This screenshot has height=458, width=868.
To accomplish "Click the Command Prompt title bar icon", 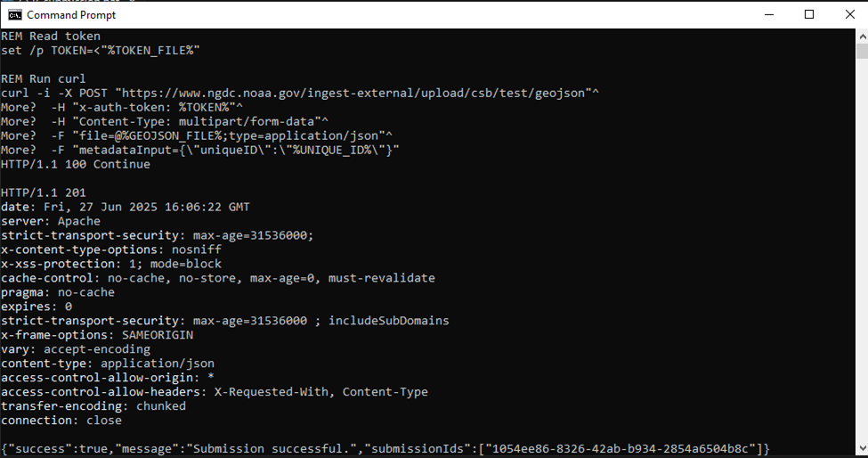I will 14,14.
